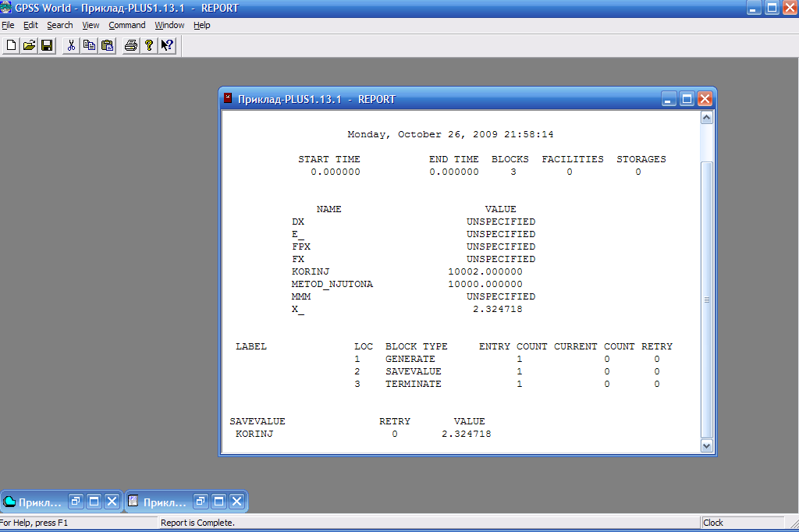Click the DX name in the names list
This screenshot has height=532, width=799.
298,222
